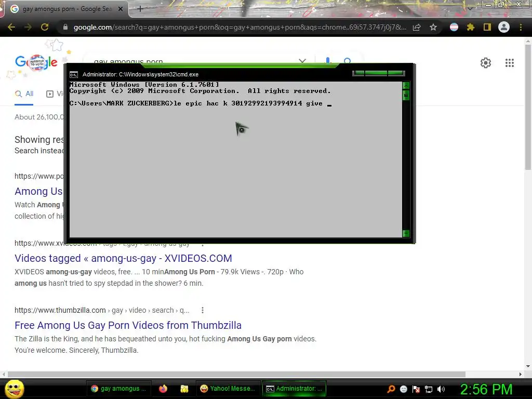Click 'About 26,100' results count text
Image resolution: width=532 pixels, height=399 pixels.
click(x=39, y=117)
